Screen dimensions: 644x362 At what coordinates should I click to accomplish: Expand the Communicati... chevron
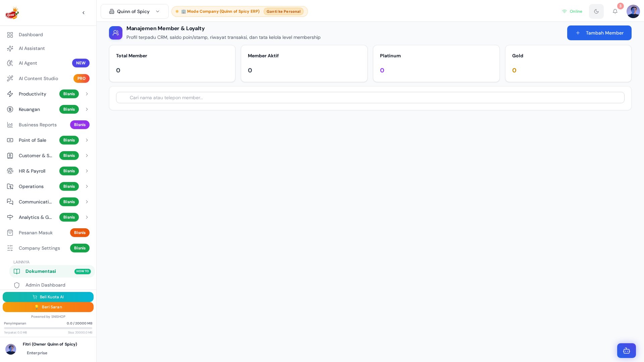[x=87, y=202]
